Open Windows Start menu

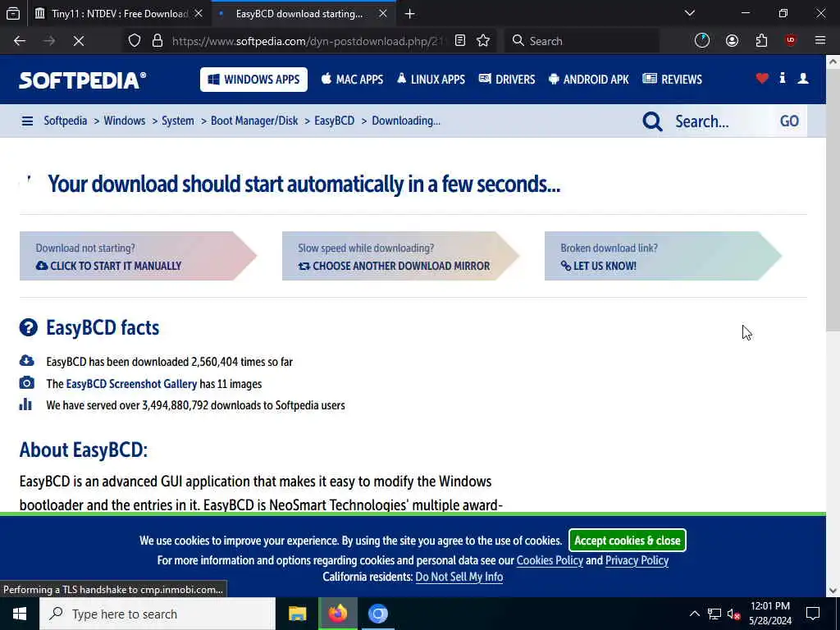point(20,614)
